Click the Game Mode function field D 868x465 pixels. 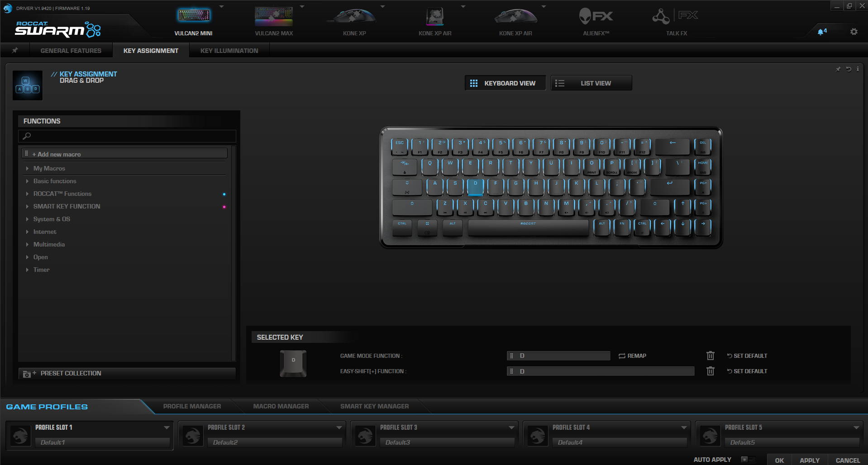point(558,356)
